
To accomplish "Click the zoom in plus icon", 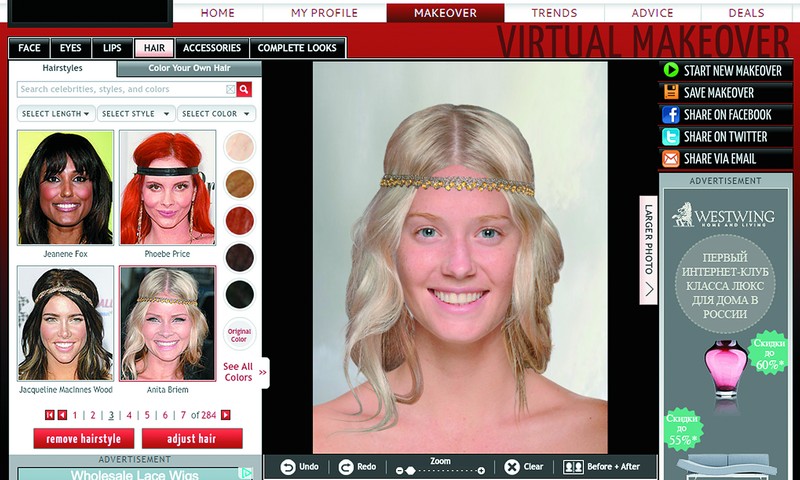I will [481, 471].
